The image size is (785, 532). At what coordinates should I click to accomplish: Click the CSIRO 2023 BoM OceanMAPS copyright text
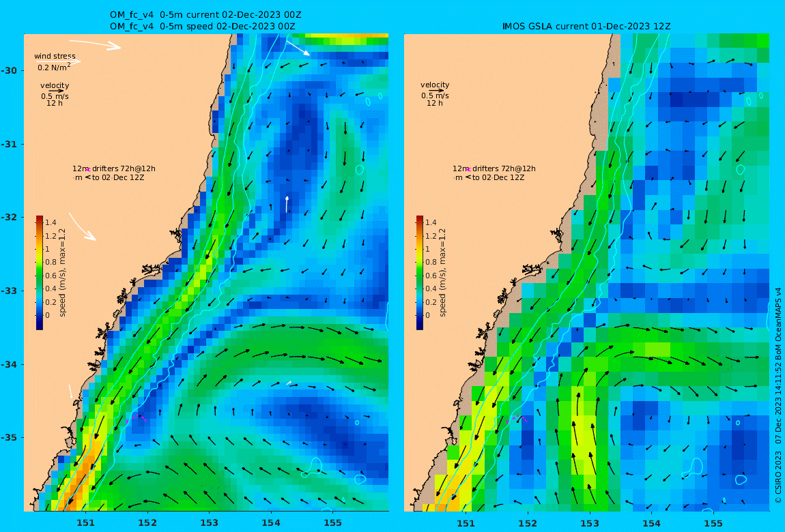click(778, 395)
